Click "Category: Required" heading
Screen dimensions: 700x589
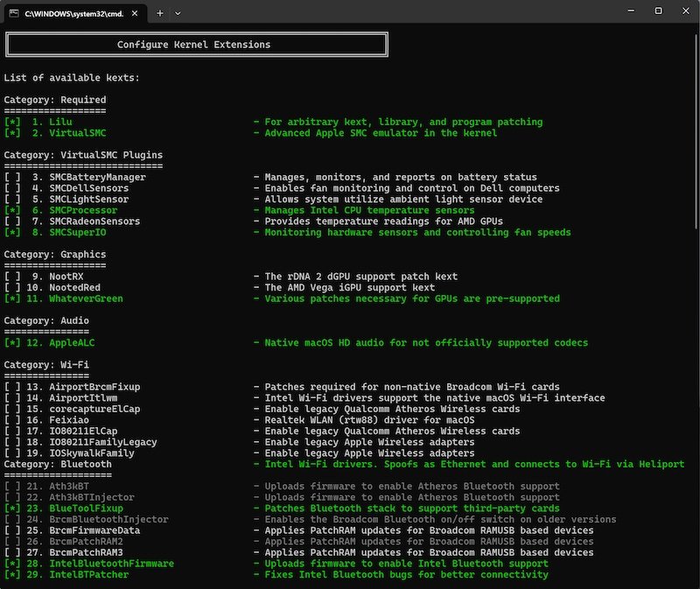pos(55,100)
